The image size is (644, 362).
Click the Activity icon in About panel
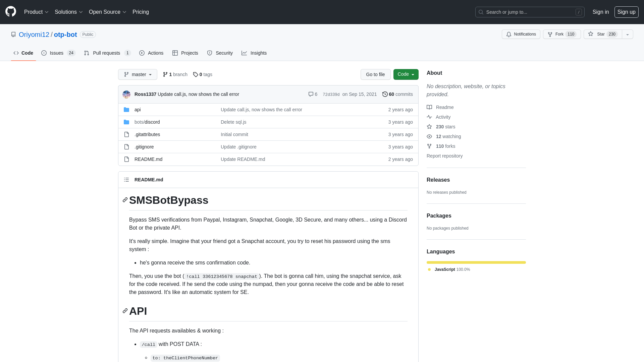point(429,117)
